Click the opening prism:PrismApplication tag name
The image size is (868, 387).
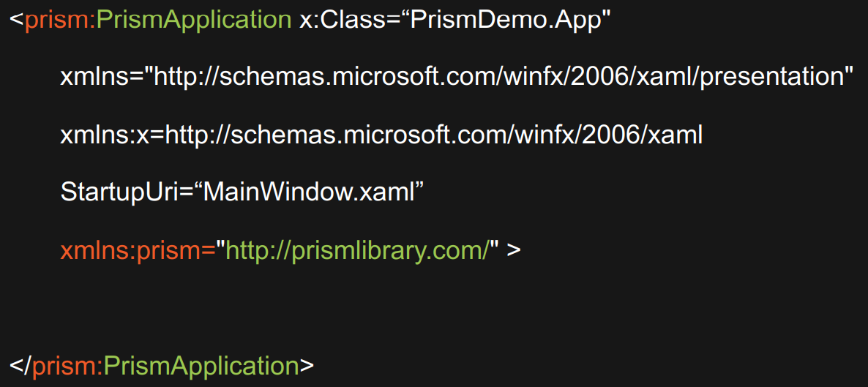pyautogui.click(x=158, y=20)
